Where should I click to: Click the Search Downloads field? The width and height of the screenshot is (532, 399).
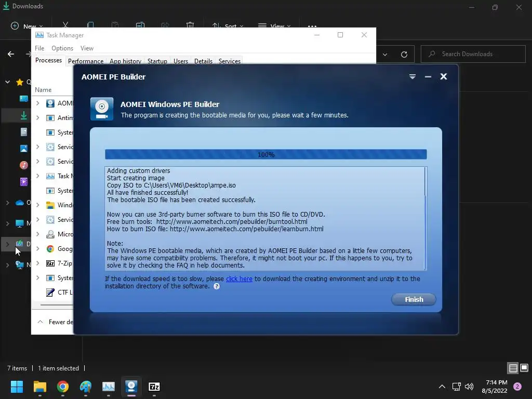point(473,54)
